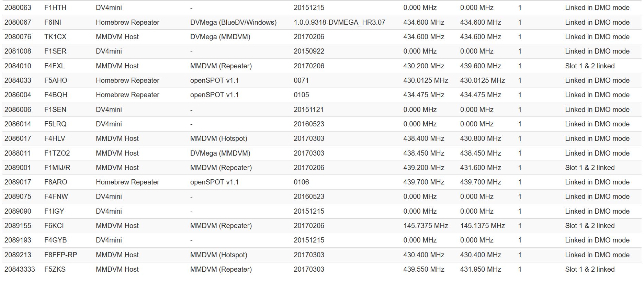Viewport: 644px width, 282px height.
Task: Click F1MIJ/R repeater entry
Action: [x=57, y=168]
